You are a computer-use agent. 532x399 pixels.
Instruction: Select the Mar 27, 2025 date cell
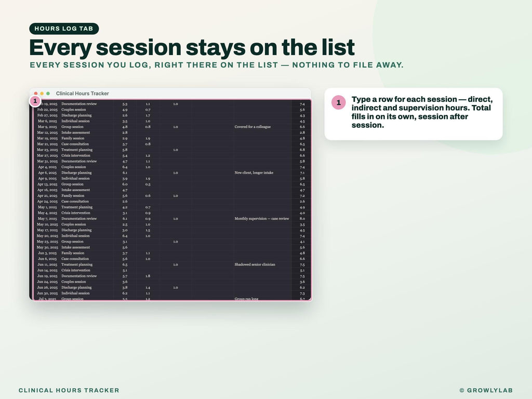[x=47, y=156]
